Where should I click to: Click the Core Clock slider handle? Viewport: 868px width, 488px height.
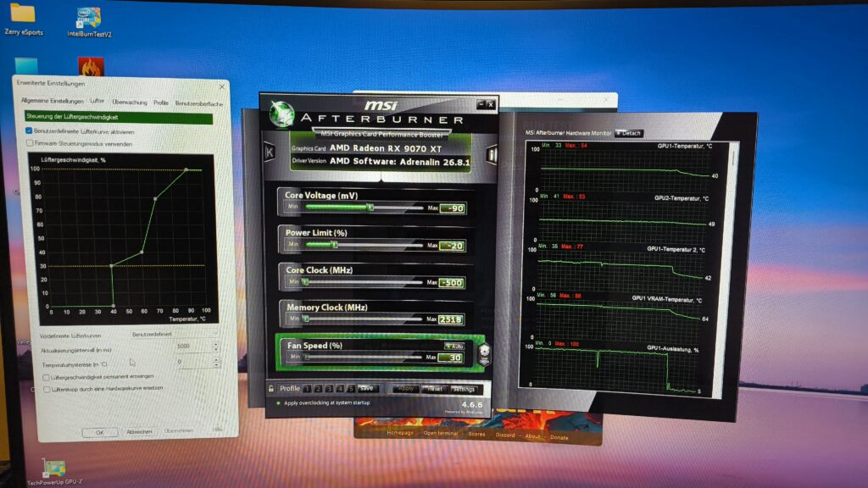coord(305,282)
